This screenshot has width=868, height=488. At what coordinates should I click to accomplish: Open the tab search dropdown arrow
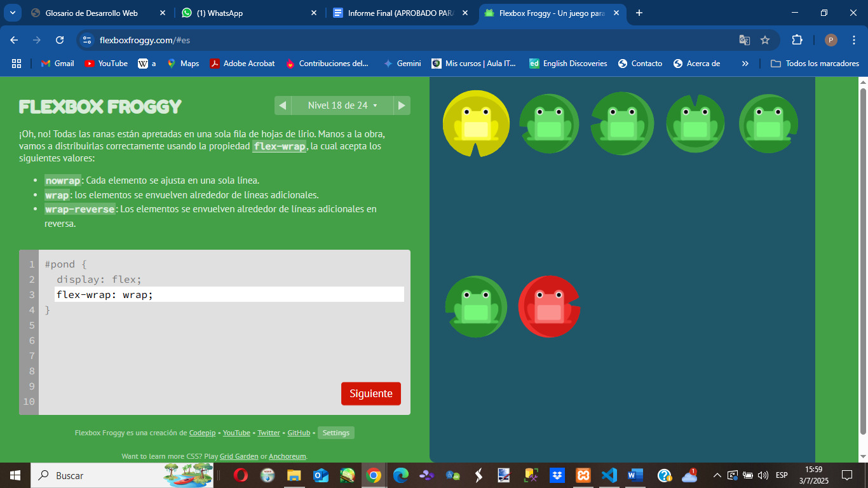tap(12, 13)
